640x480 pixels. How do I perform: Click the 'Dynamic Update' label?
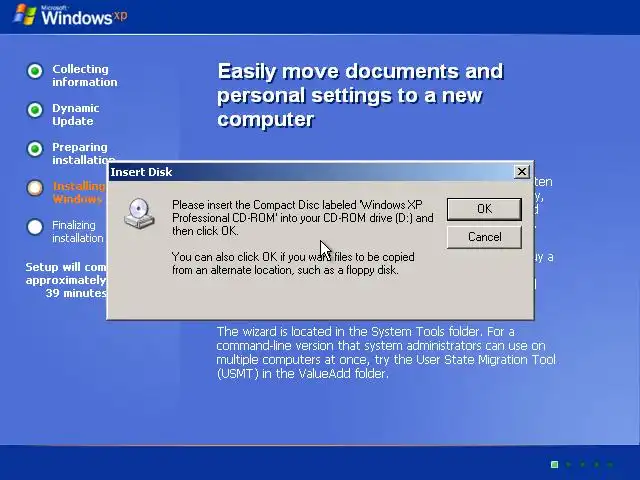[x=76, y=114]
